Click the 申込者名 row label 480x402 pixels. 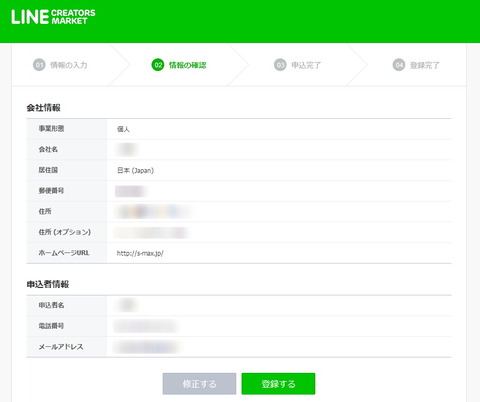(51, 305)
